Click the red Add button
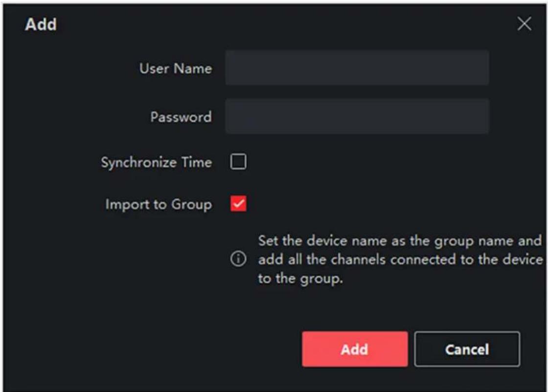Viewport: 548px width, 392px height. coord(355,349)
